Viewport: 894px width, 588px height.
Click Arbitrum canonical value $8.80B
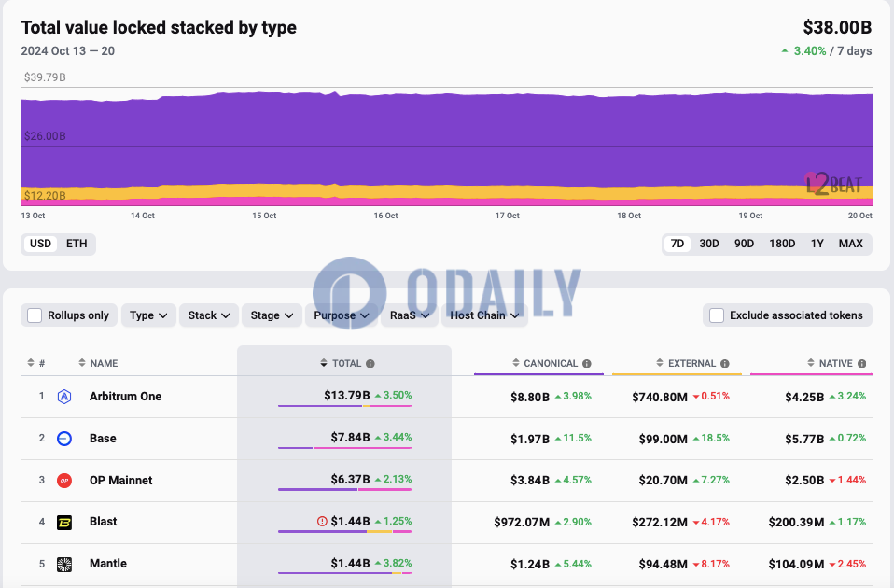pyautogui.click(x=530, y=397)
